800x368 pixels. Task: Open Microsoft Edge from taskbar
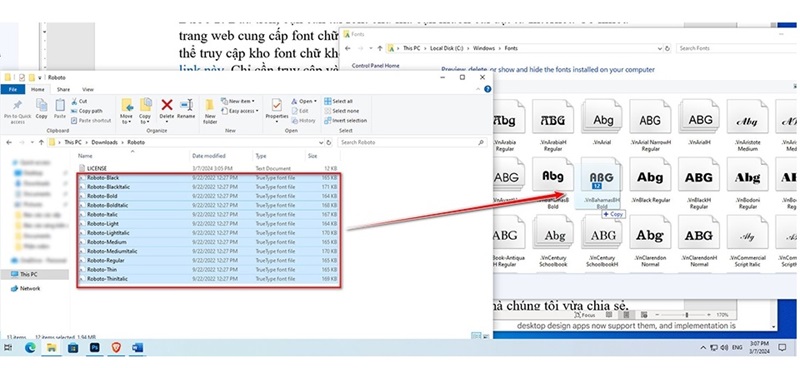[x=30, y=348]
